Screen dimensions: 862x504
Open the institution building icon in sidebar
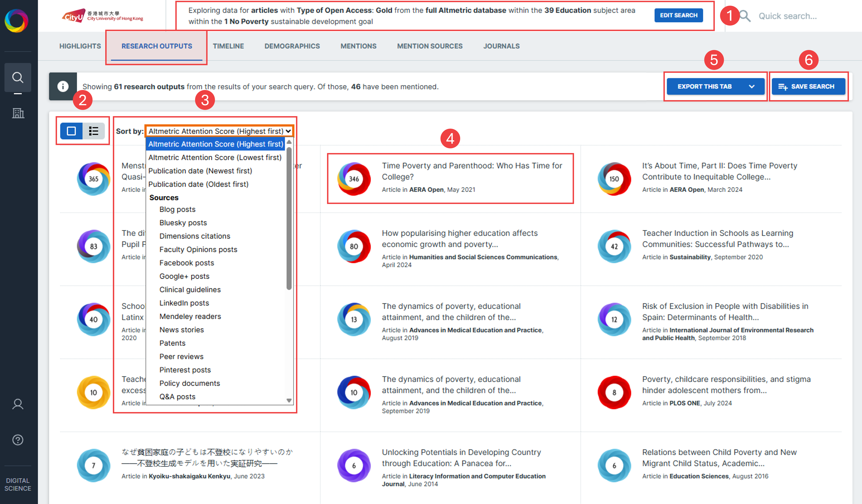point(18,113)
